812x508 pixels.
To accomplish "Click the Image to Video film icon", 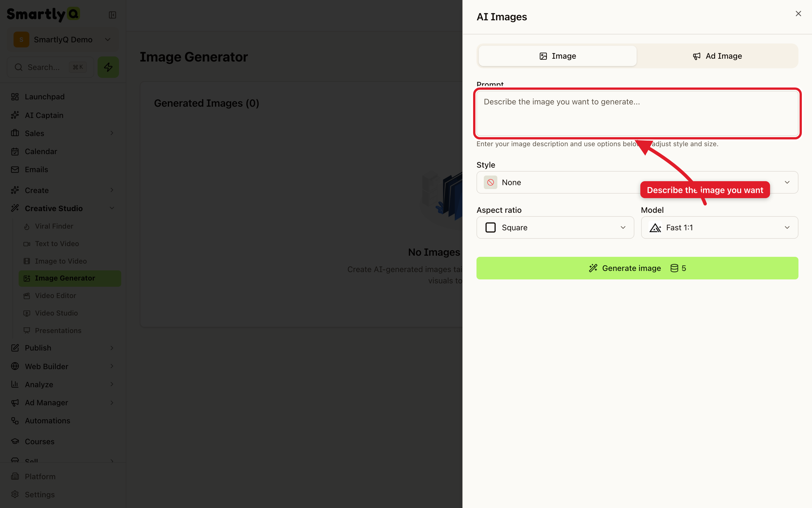I will coord(27,261).
